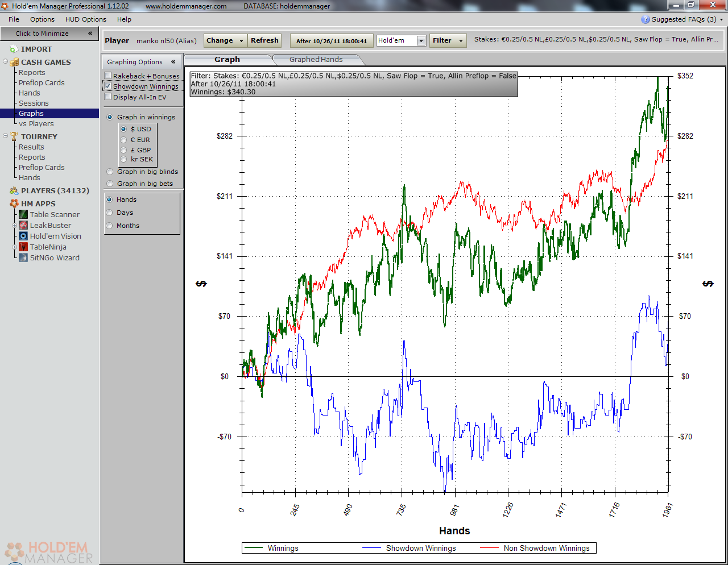This screenshot has width=728, height=565.
Task: Open SitNGo Wizard app icon
Action: pos(23,257)
